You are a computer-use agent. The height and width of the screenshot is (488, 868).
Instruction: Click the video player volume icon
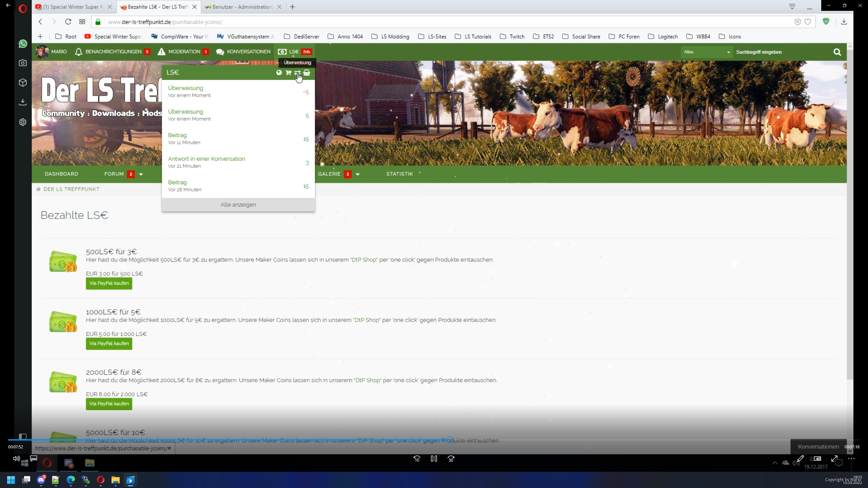[16, 459]
